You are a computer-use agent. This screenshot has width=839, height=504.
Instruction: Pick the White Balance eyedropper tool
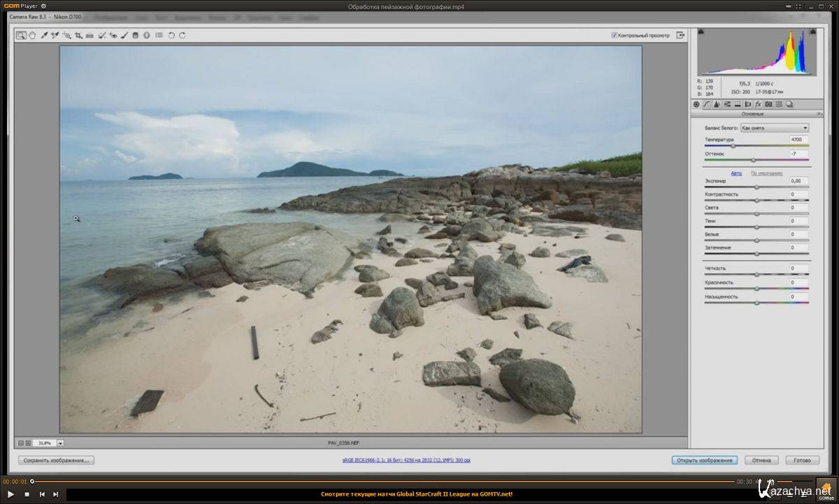(x=43, y=35)
